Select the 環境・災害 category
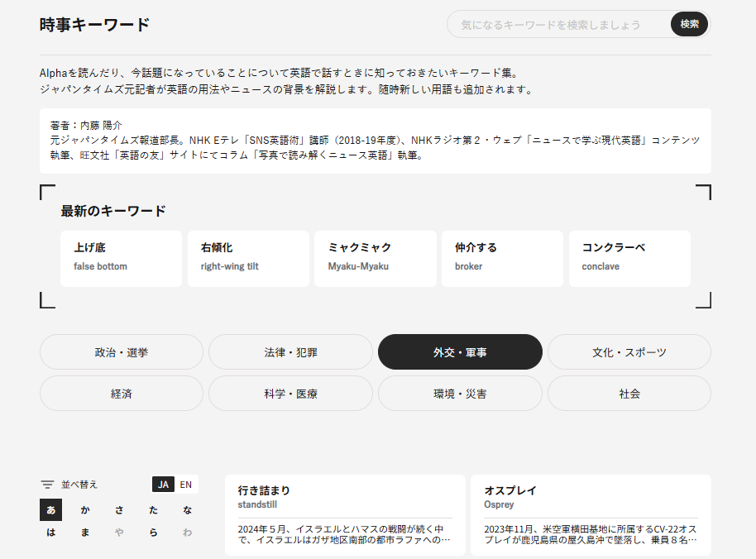 pos(460,394)
